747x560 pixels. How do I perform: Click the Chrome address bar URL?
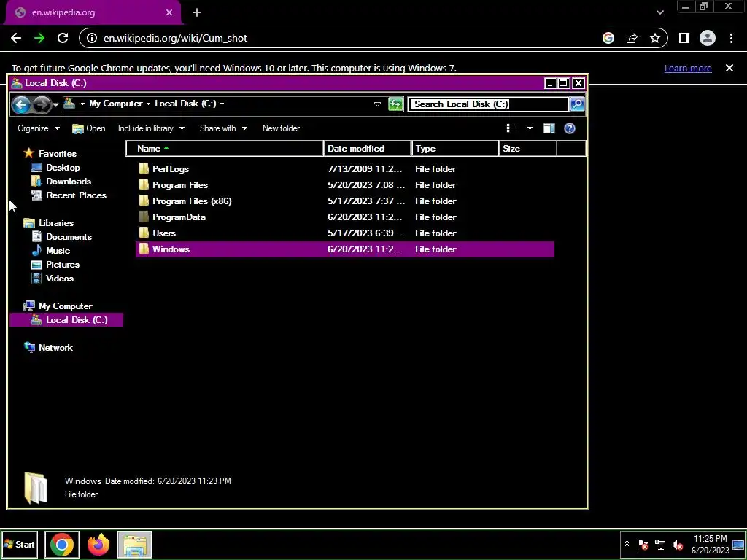click(x=175, y=38)
